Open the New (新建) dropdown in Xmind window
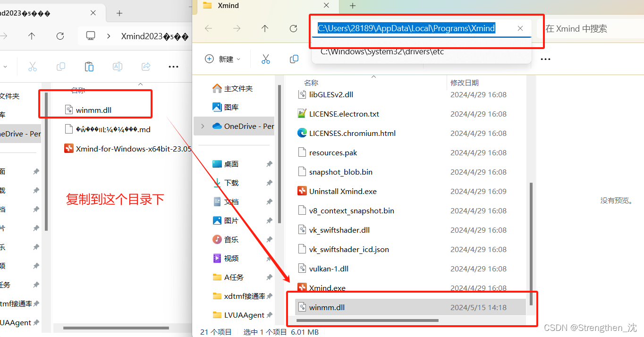 (x=223, y=59)
